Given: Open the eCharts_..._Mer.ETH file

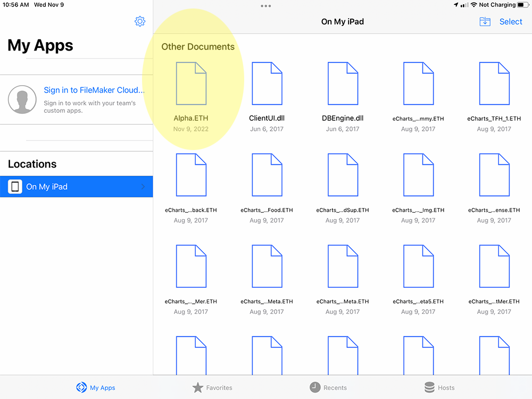Looking at the screenshot, I should click(191, 266).
